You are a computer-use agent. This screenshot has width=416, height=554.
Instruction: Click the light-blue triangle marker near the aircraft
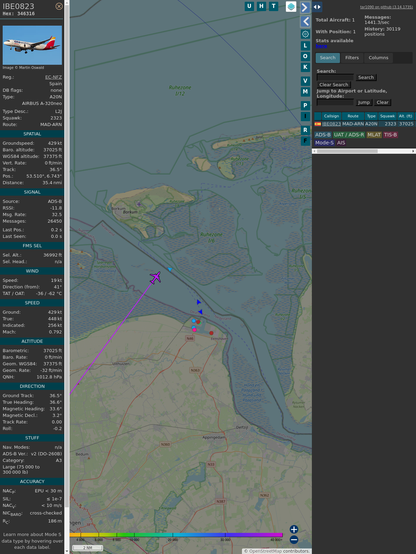(170, 270)
